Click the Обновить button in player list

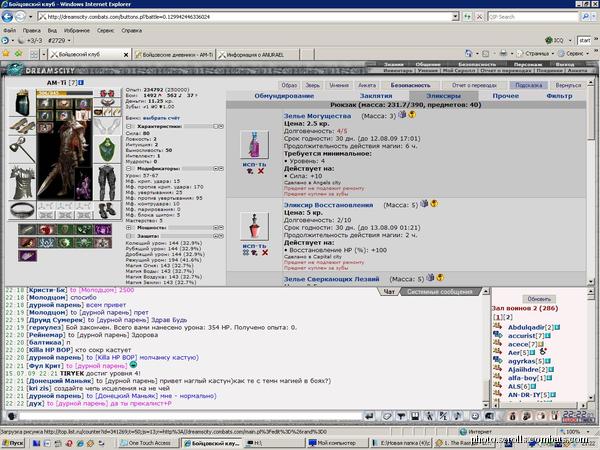click(x=539, y=299)
